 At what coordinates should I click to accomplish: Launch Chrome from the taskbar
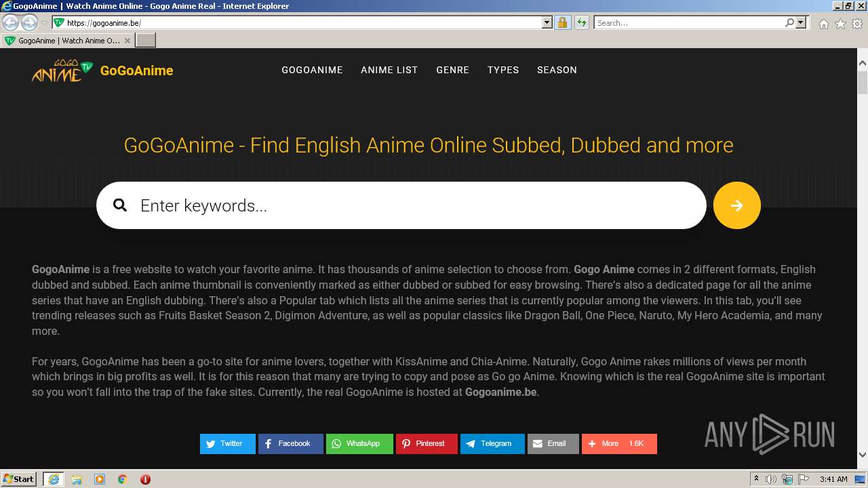[123, 479]
